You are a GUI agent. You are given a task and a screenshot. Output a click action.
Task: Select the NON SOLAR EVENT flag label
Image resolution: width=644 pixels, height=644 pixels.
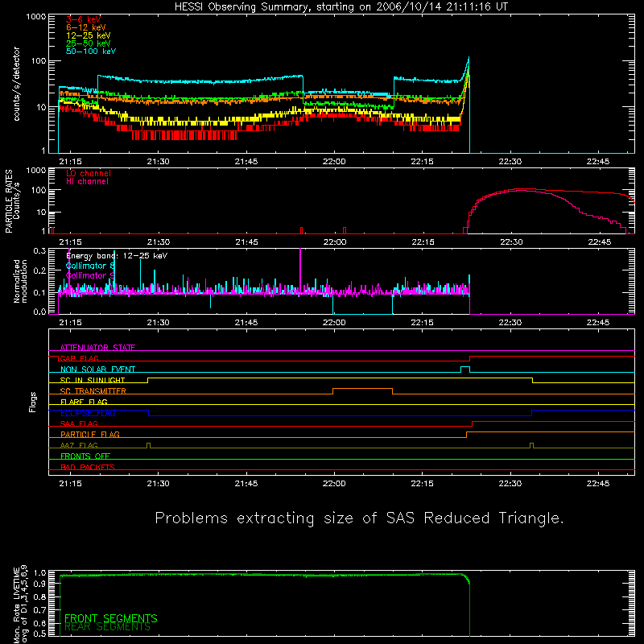tap(97, 369)
